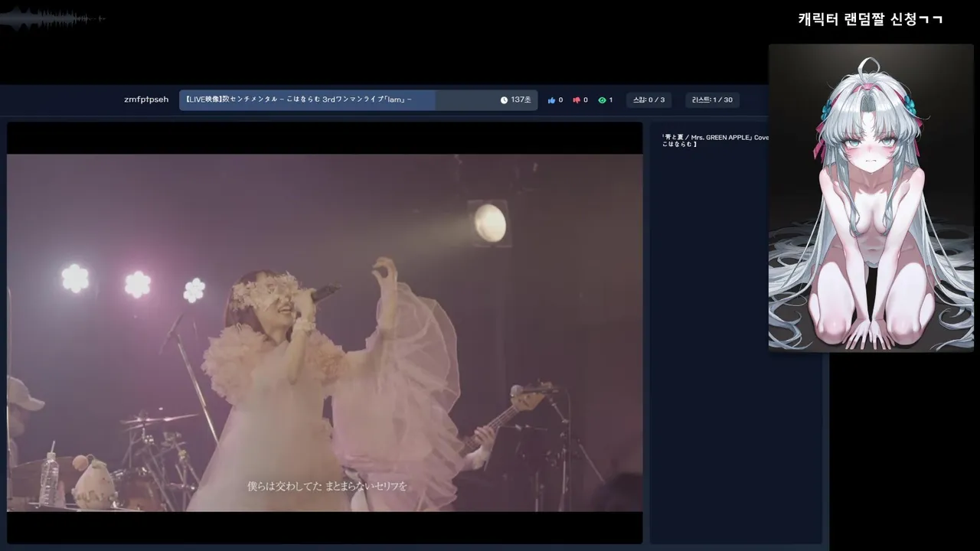Click the zmfptpseh username text
Image resolution: width=980 pixels, height=551 pixels.
tap(146, 99)
